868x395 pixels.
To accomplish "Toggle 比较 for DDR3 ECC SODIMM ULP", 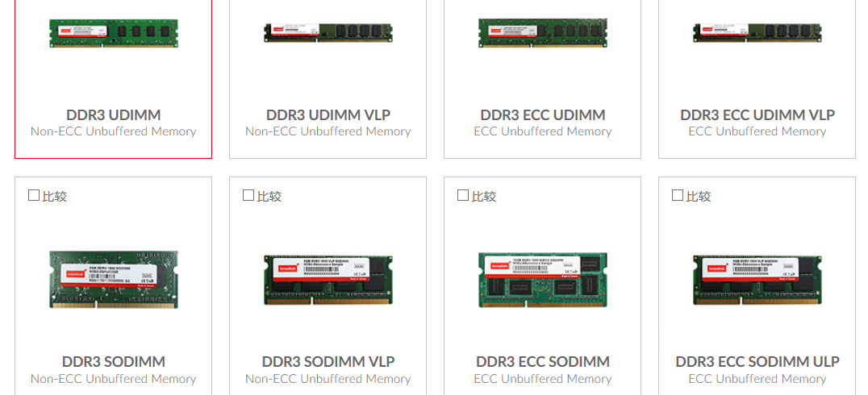I will [678, 195].
